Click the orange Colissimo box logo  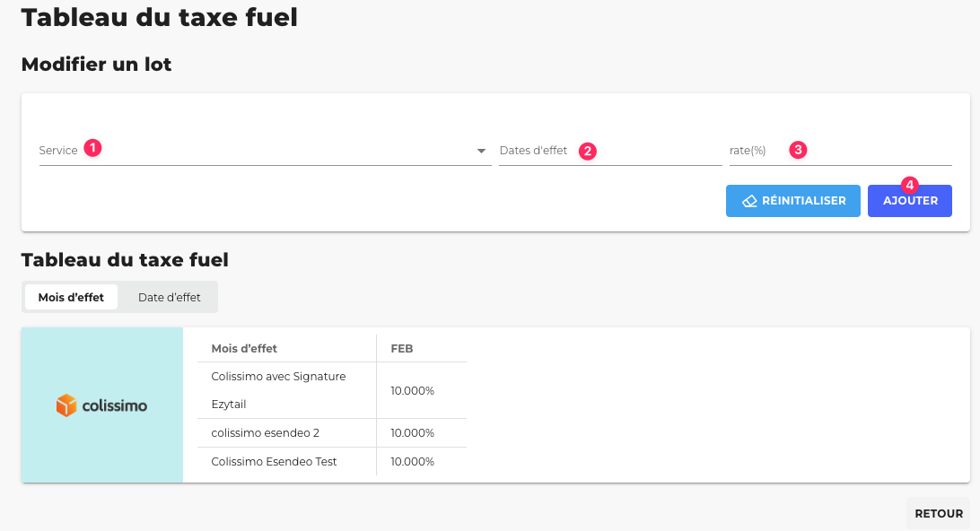(66, 405)
